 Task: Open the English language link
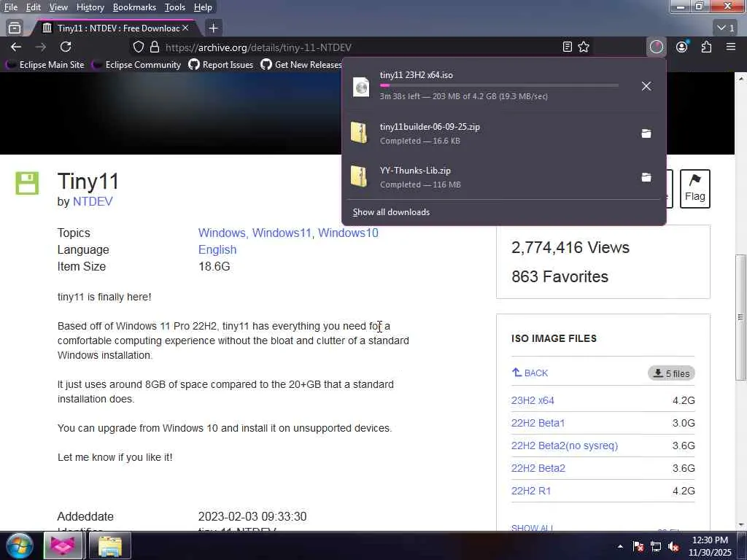point(217,249)
